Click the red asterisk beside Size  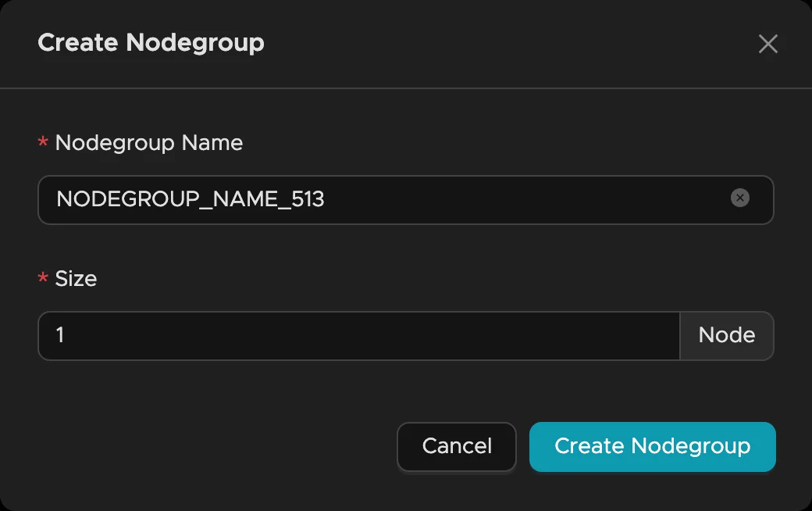[43, 280]
